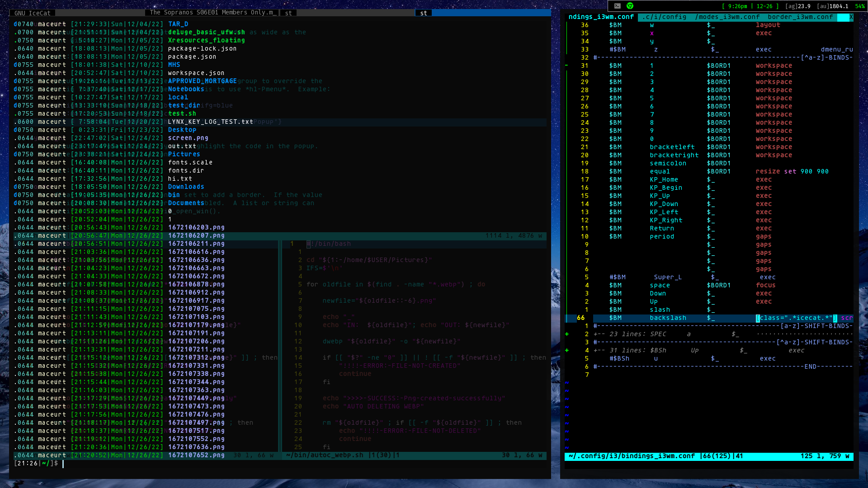Click the 54% battery indicator

(x=860, y=6)
